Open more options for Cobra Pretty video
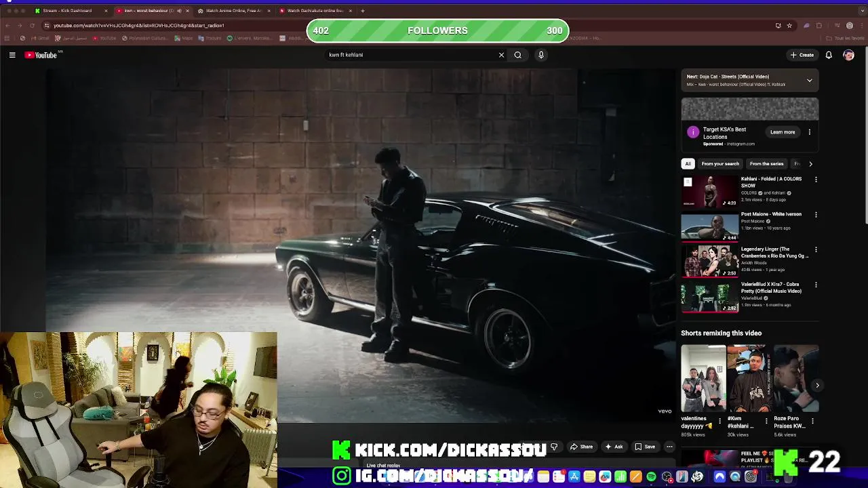Viewport: 868px width, 488px height. (816, 285)
